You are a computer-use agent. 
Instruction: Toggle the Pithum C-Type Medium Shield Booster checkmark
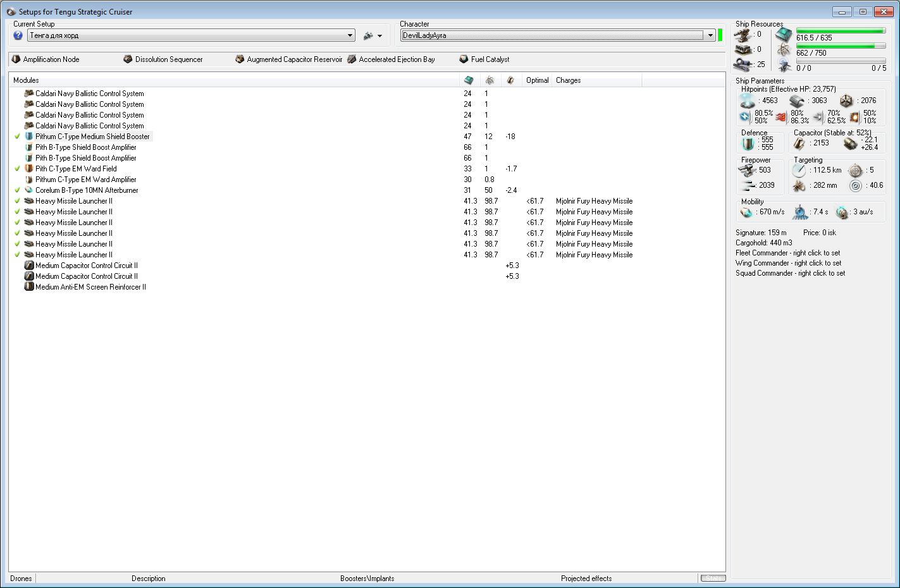point(18,137)
